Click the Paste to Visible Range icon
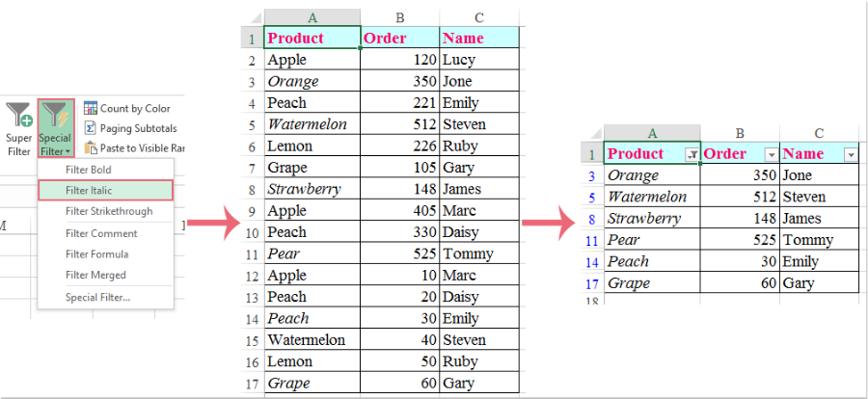 90,147
